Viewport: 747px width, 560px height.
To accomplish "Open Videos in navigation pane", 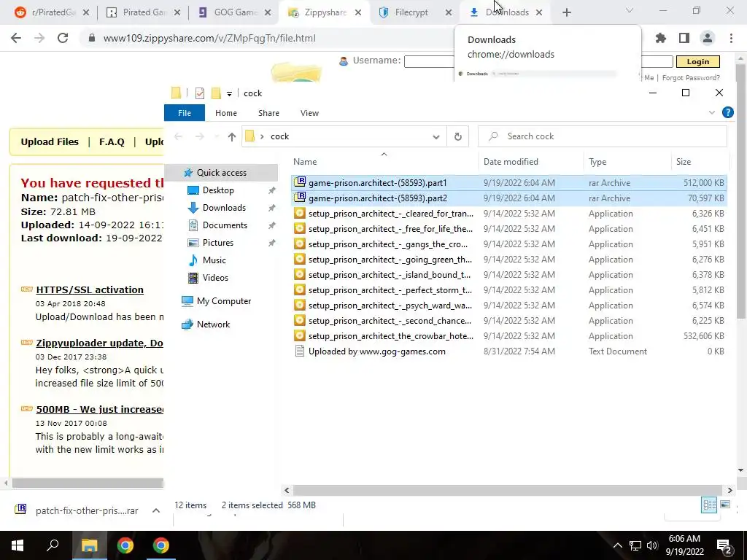I will tap(215, 278).
